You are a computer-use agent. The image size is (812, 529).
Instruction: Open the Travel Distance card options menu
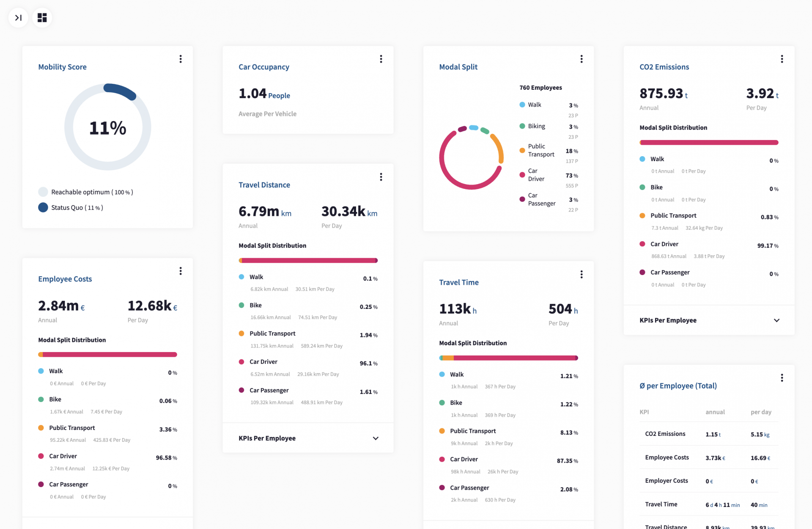(x=381, y=177)
